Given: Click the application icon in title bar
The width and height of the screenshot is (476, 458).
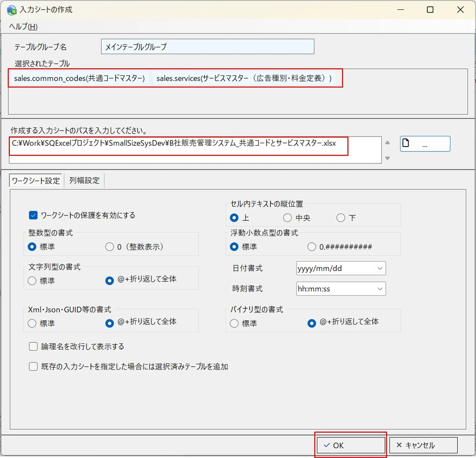Looking at the screenshot, I should [x=12, y=10].
